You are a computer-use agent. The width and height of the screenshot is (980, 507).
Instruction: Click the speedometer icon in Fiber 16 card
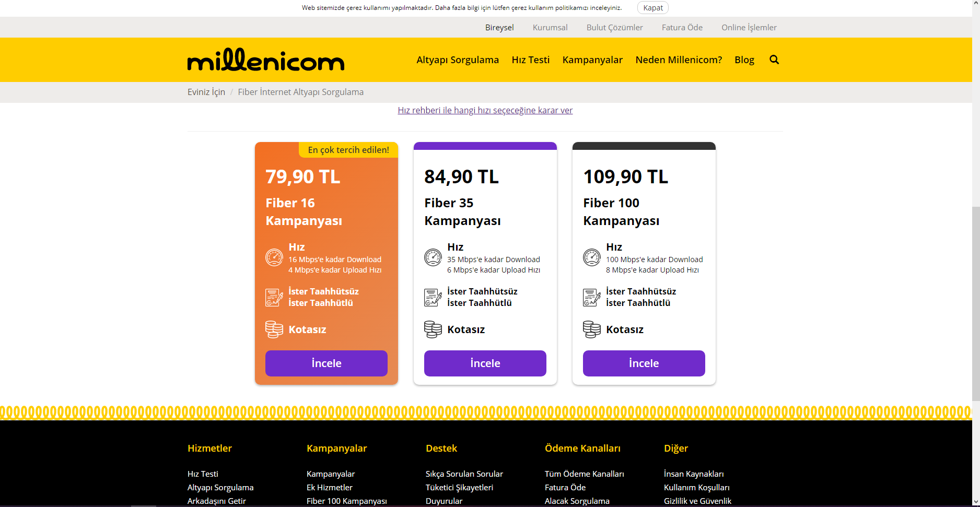pyautogui.click(x=274, y=257)
